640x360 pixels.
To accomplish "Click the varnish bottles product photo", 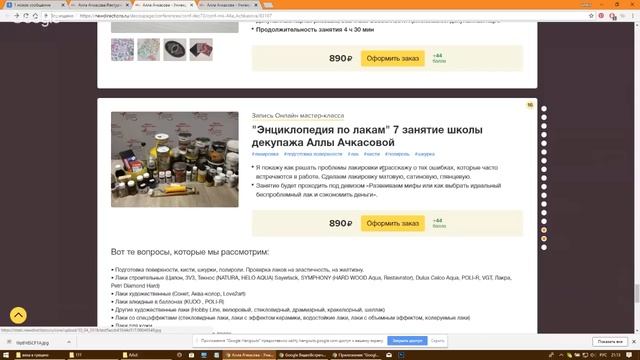I will [x=175, y=159].
